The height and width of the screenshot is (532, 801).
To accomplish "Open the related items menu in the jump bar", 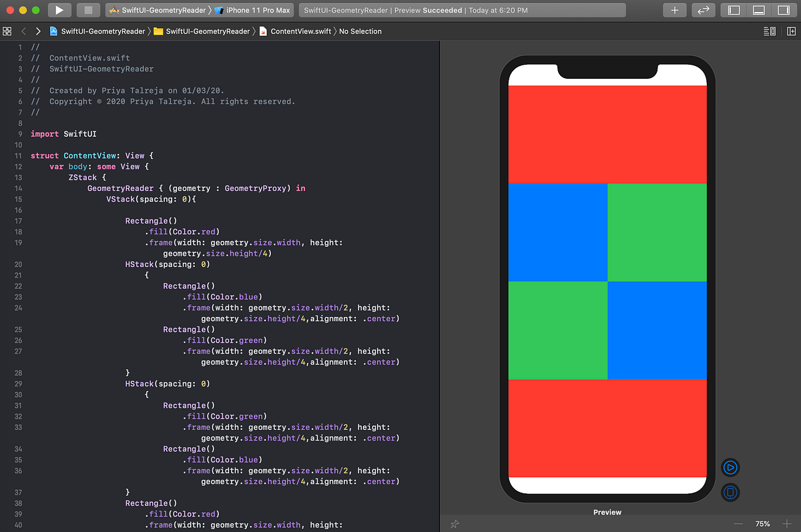I will (7, 31).
